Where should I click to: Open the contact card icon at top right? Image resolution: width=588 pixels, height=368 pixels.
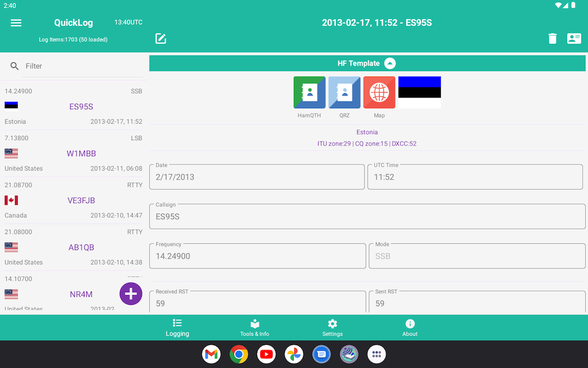pyautogui.click(x=574, y=39)
